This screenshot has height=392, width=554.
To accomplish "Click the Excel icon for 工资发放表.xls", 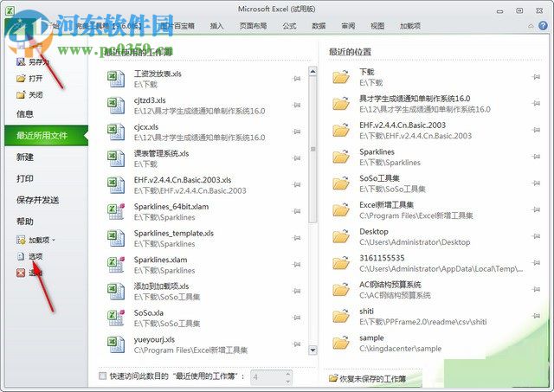I will point(116,79).
